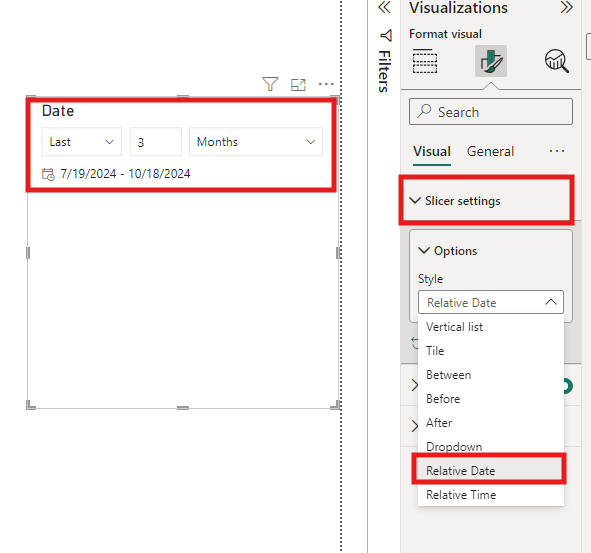Click the calendar icon beside the date range
This screenshot has height=553, width=591.
point(48,174)
